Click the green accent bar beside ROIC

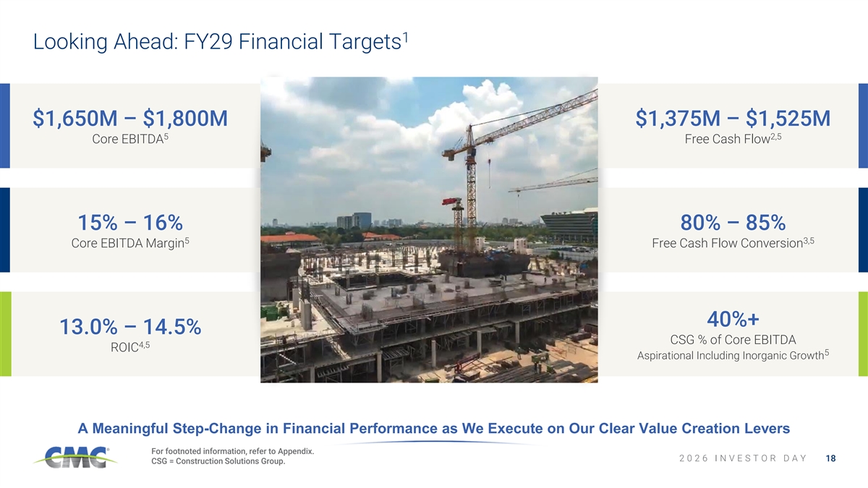pyautogui.click(x=5, y=334)
